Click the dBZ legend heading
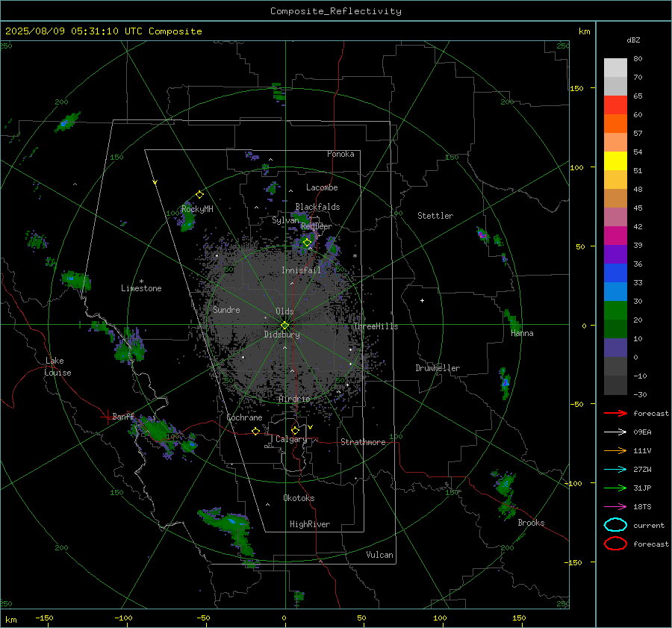672x628 pixels. point(633,40)
